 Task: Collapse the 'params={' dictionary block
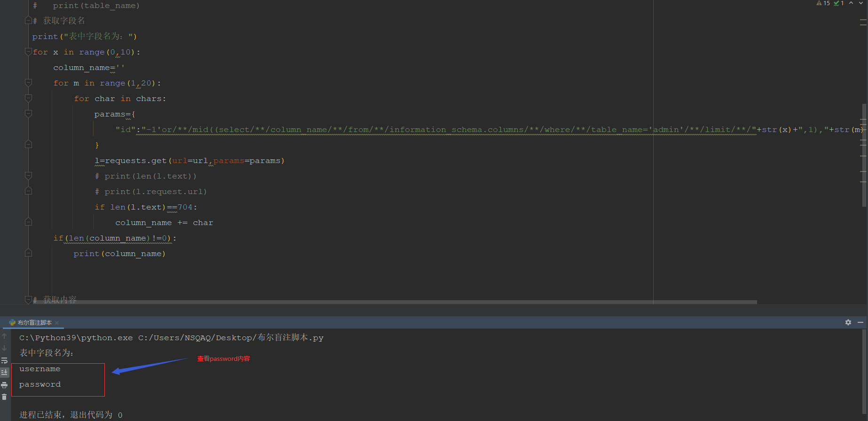(28, 114)
